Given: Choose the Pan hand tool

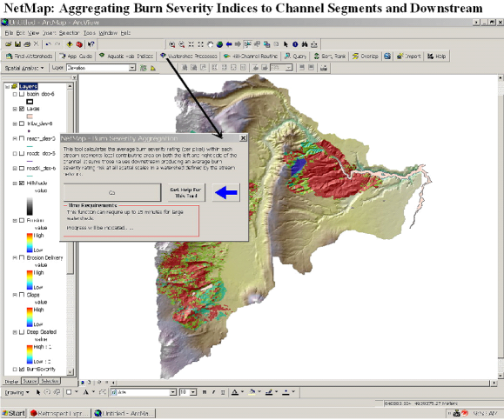Looking at the screenshot, I should coord(210,44).
